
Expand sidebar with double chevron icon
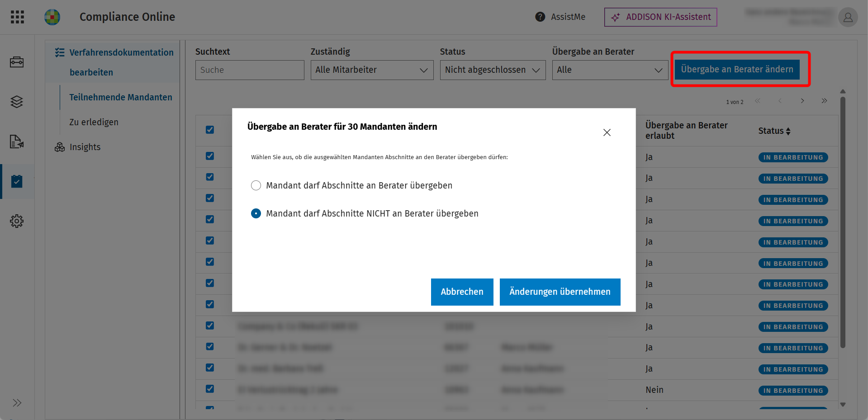[x=17, y=403]
